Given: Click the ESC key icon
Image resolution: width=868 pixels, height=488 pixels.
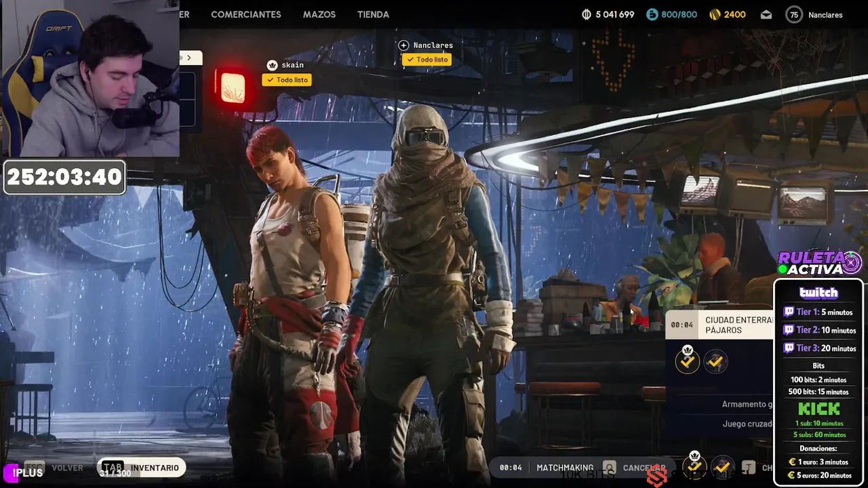Looking at the screenshot, I should pyautogui.click(x=35, y=468).
